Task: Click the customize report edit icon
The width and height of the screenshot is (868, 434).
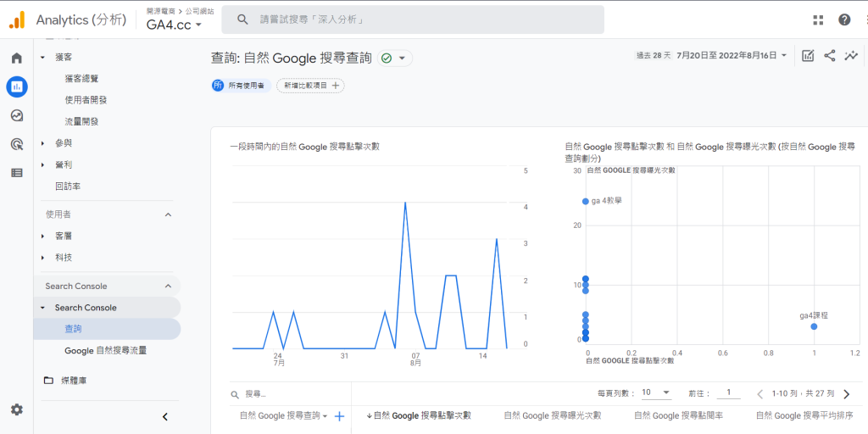Action: (808, 55)
